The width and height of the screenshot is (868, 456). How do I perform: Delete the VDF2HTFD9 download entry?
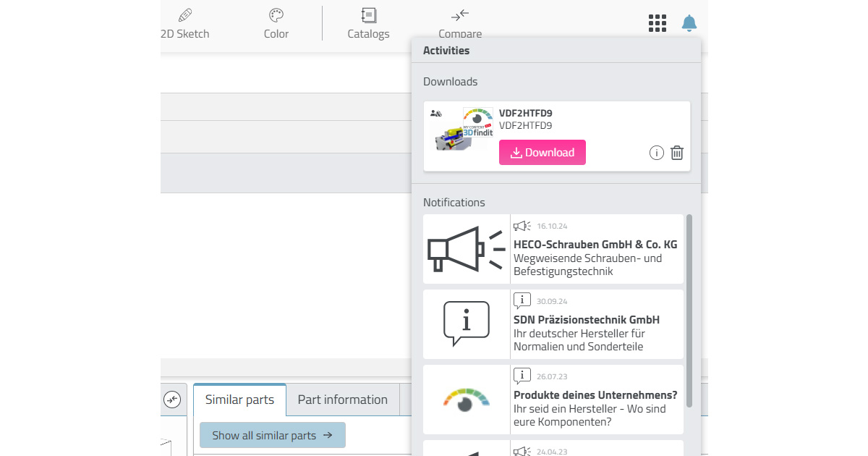677,153
